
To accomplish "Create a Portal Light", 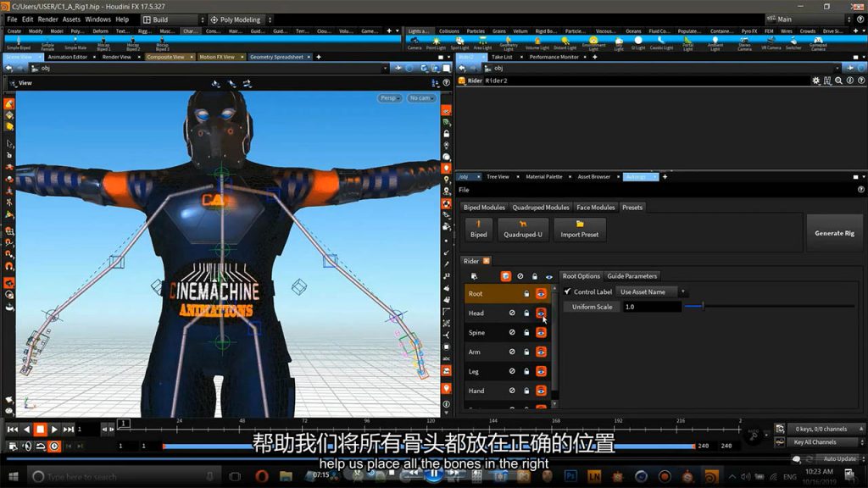I will [687, 44].
